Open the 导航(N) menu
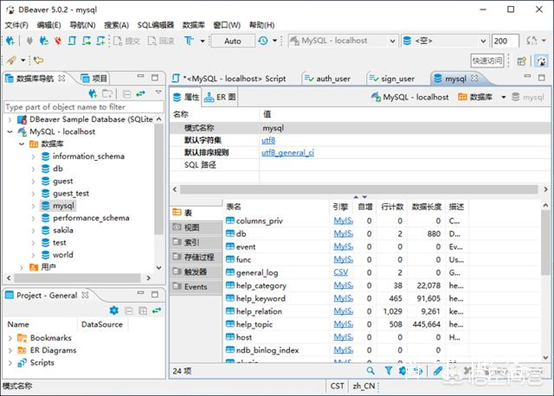The image size is (554, 396). (x=83, y=25)
